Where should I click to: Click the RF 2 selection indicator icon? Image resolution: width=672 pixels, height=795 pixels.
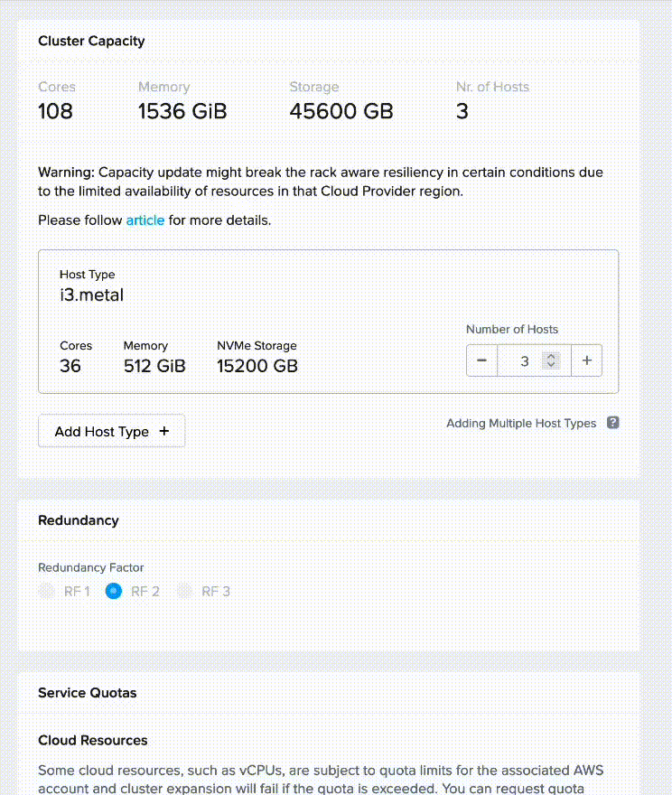pyautogui.click(x=113, y=591)
